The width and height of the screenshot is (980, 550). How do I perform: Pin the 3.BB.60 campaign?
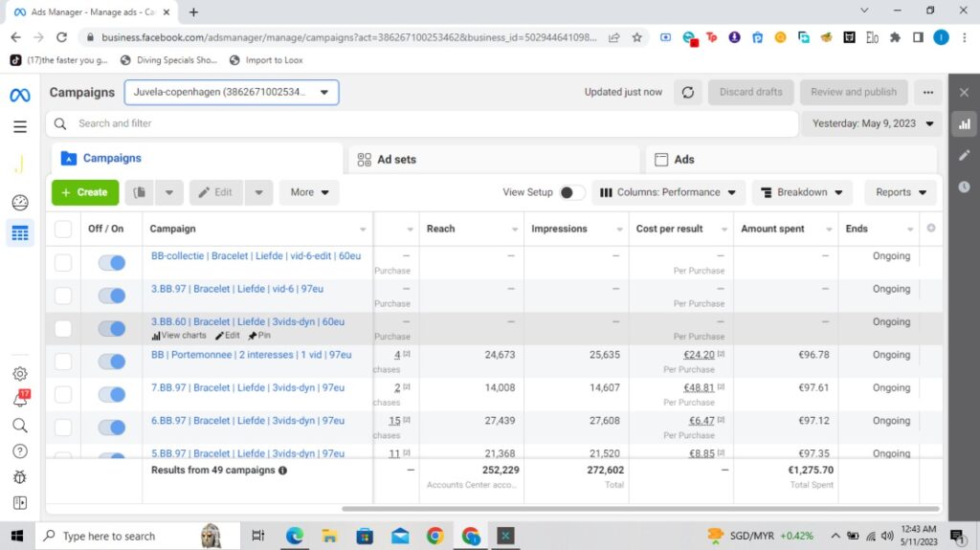click(259, 336)
